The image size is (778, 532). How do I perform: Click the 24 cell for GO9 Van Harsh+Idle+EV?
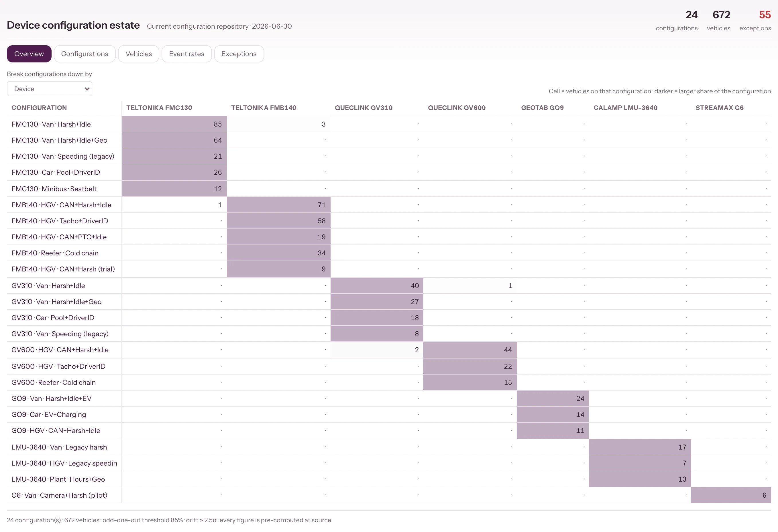[x=553, y=399]
